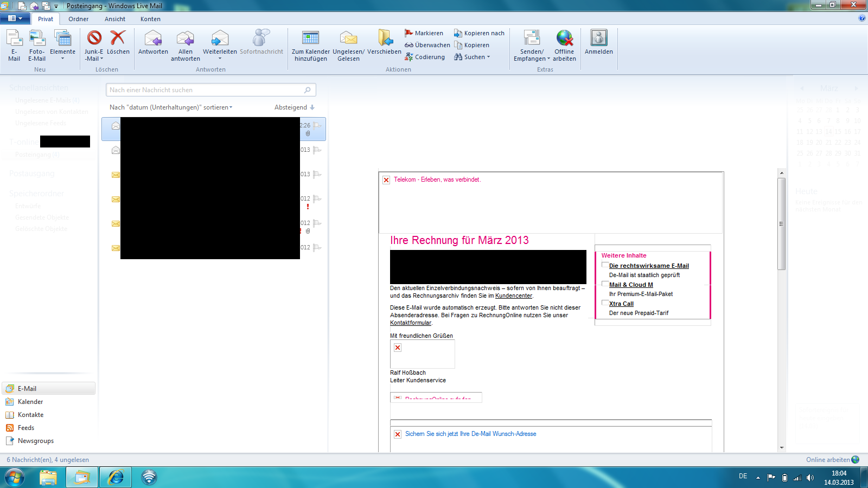Choose Kopieren nach in the Aktionen group

pyautogui.click(x=479, y=33)
